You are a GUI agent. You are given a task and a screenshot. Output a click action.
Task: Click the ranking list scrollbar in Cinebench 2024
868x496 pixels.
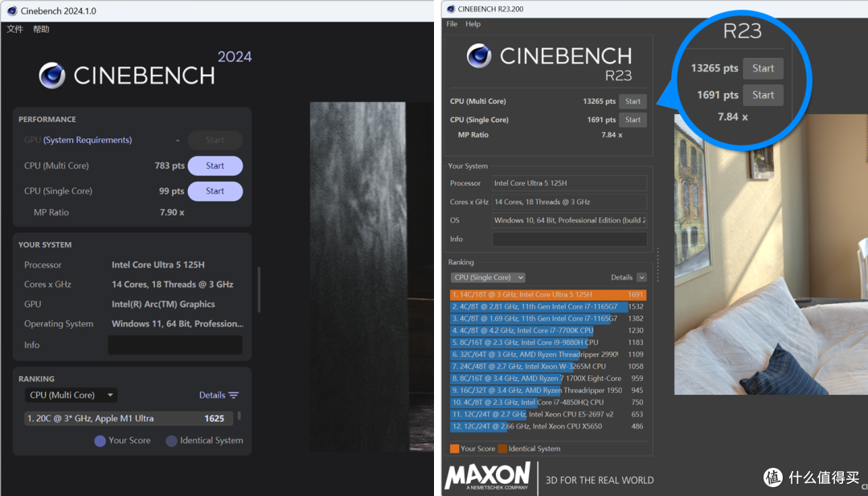(240, 415)
